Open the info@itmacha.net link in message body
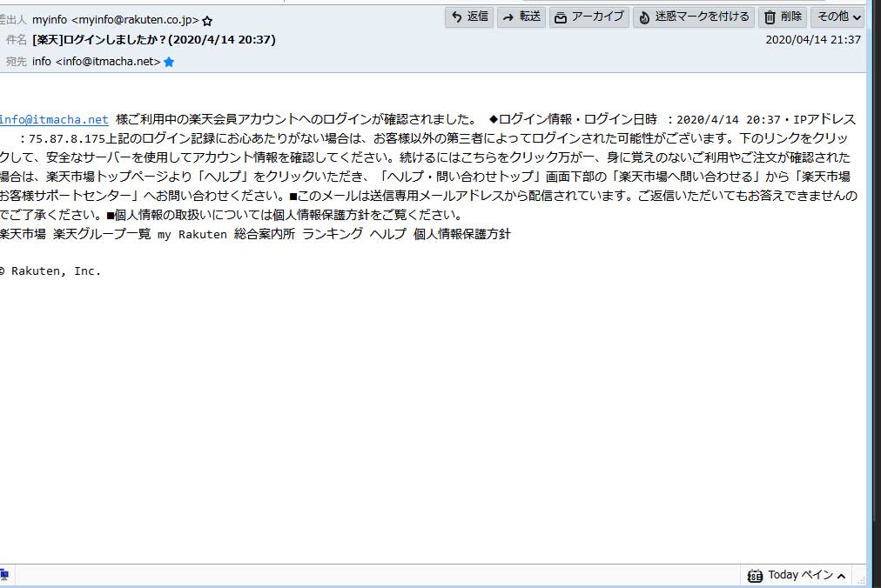 [54, 120]
